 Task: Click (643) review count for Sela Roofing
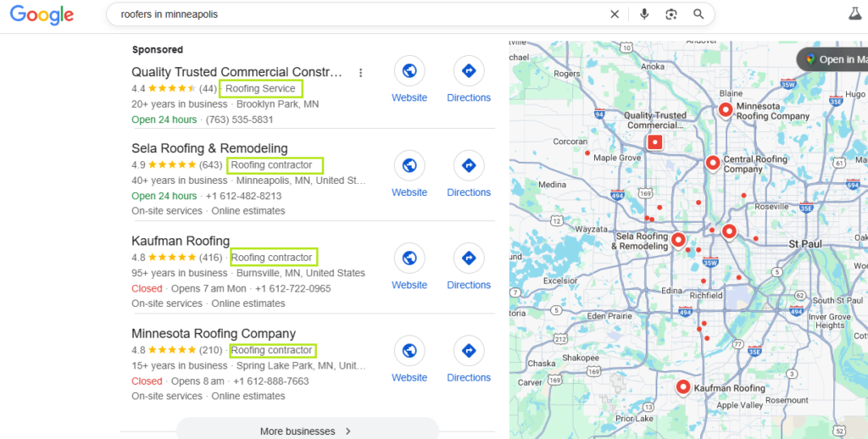tap(210, 165)
